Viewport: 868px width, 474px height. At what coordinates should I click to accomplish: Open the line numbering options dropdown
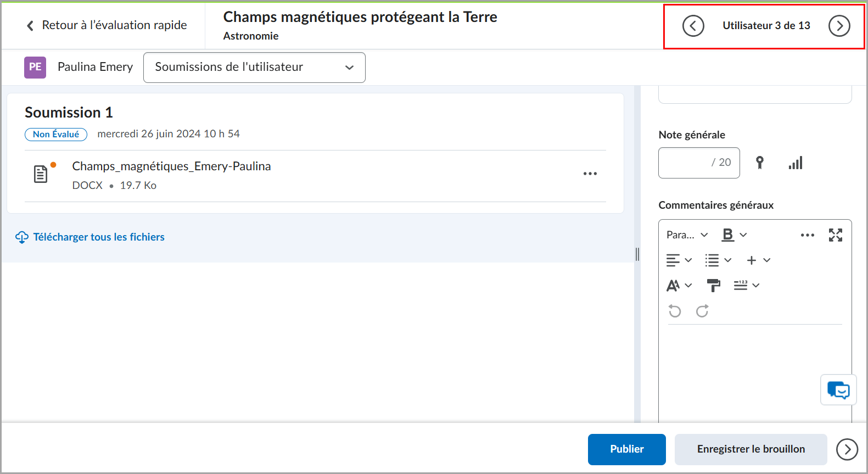[x=746, y=286]
